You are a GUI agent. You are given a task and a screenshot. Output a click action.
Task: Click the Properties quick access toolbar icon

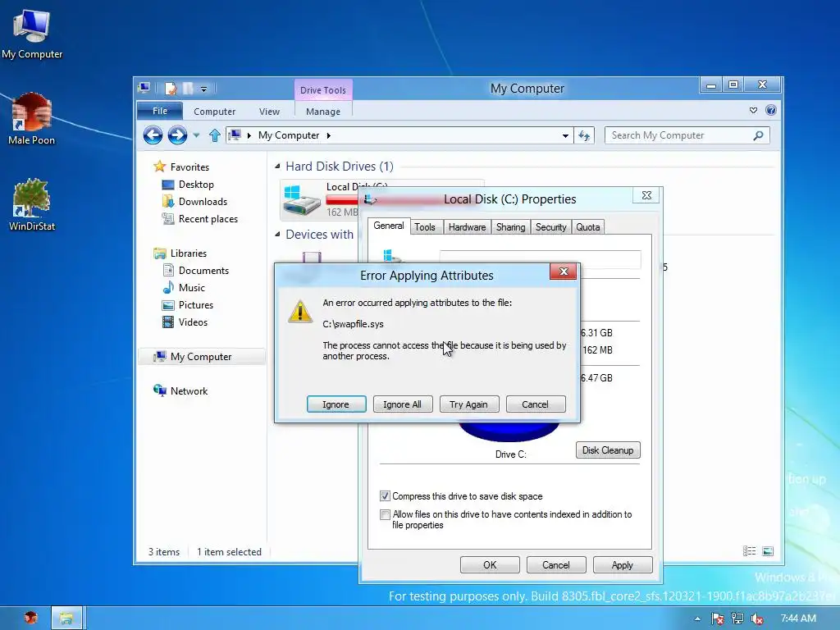tap(171, 89)
